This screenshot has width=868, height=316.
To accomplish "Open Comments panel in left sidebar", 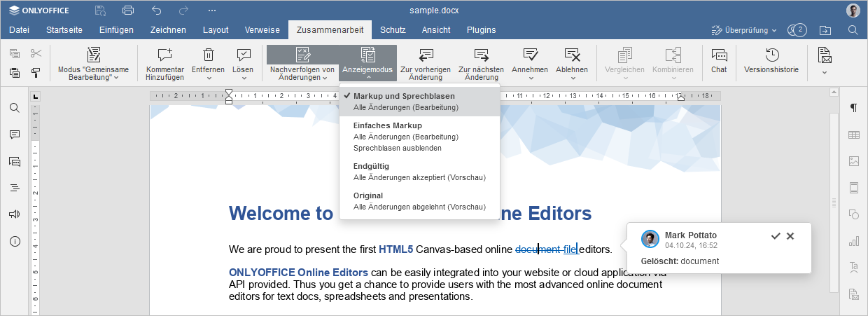I will point(15,135).
